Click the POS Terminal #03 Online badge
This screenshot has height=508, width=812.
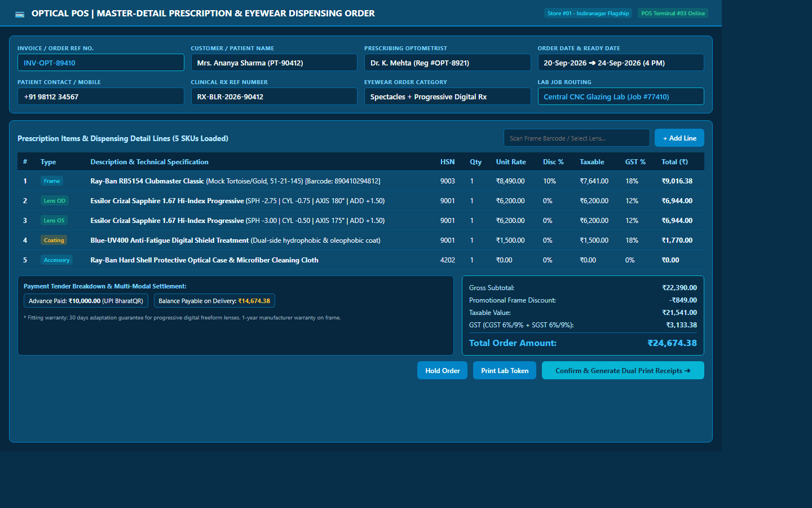click(x=673, y=13)
